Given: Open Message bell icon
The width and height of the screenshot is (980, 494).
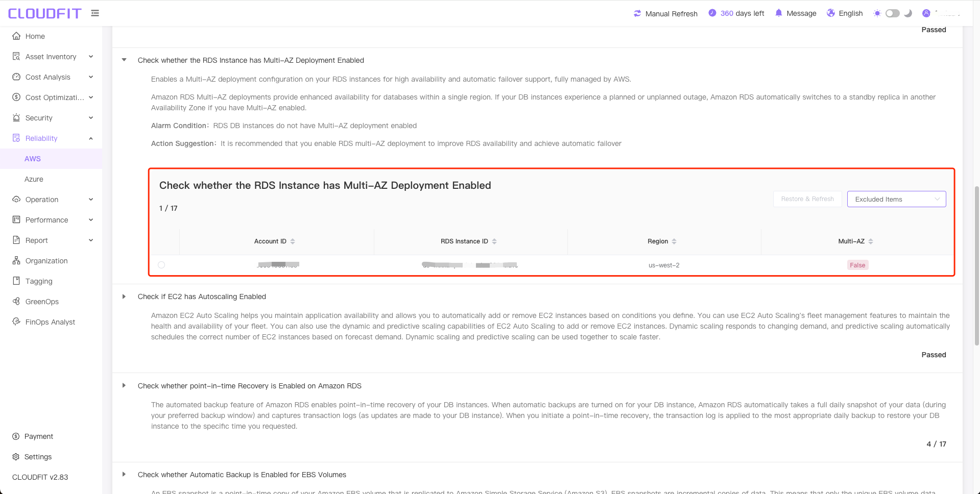Looking at the screenshot, I should (778, 13).
